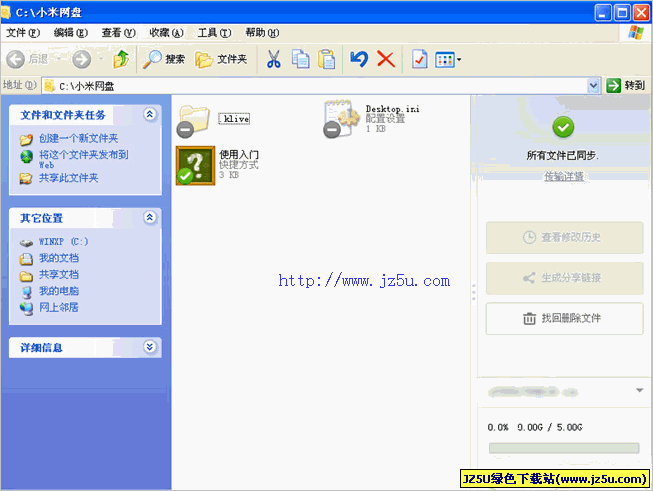
Task: Open WINXP (C:) drive link
Action: pos(63,242)
